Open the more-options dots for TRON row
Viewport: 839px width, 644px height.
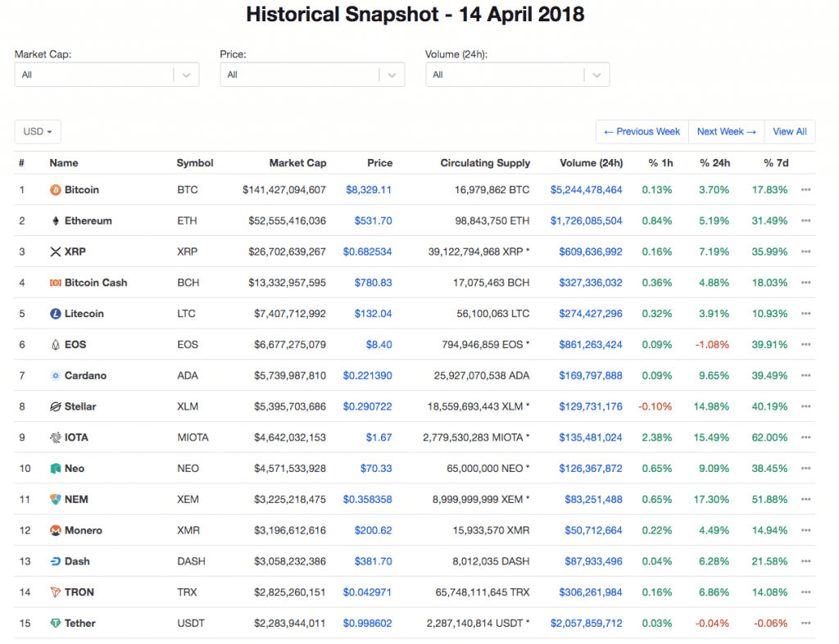[x=806, y=592]
